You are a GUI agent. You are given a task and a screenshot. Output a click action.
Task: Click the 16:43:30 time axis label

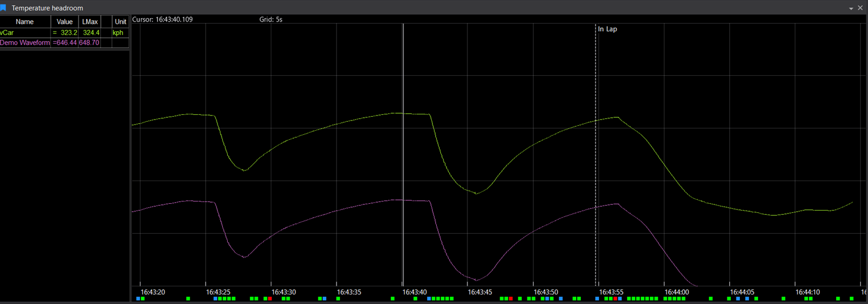point(283,292)
